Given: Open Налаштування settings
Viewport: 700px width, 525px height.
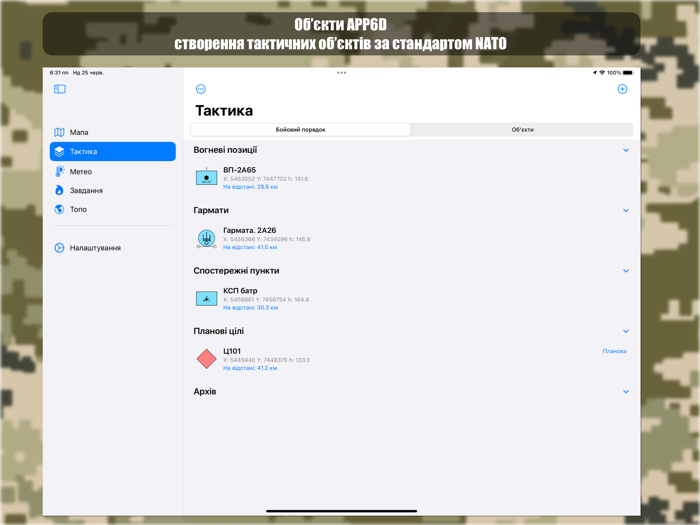Looking at the screenshot, I should tap(112, 248).
